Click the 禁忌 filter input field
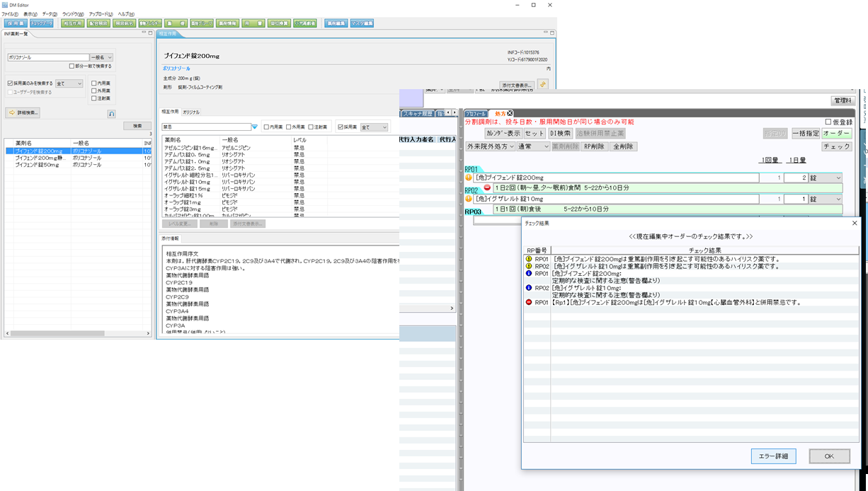The height and width of the screenshot is (491, 868). click(x=207, y=127)
